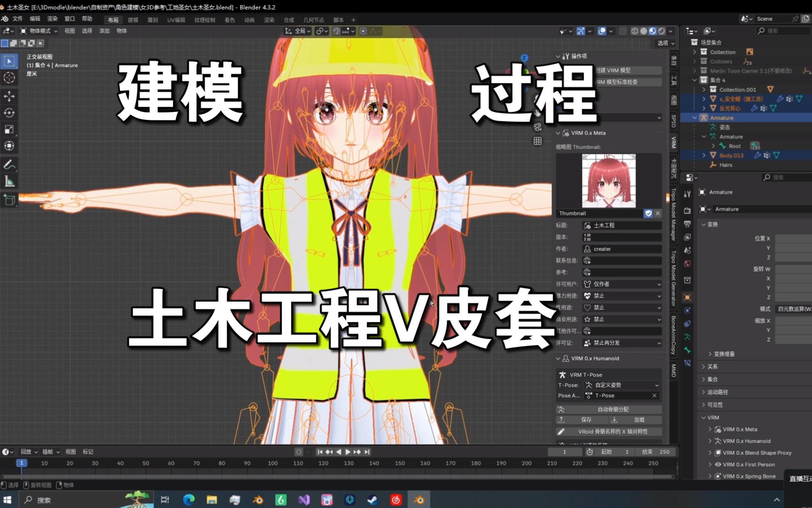This screenshot has width=812, height=508.
Task: Select the Measure tool in the left toolbar
Action: pos(9,181)
